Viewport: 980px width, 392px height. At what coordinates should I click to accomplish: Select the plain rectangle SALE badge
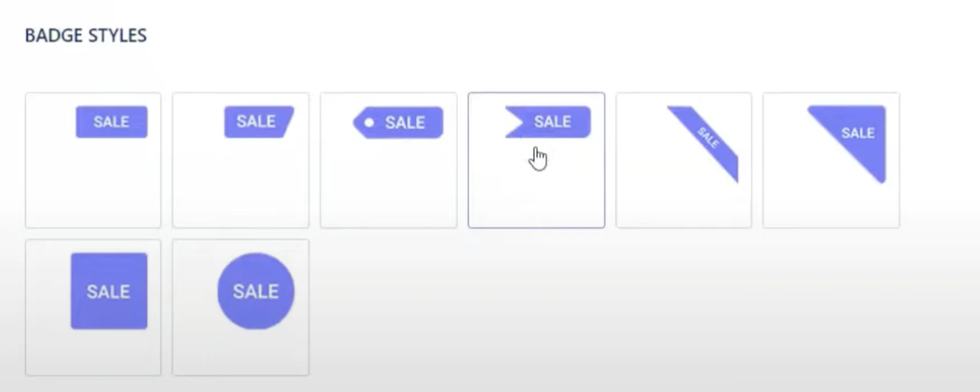pyautogui.click(x=112, y=122)
